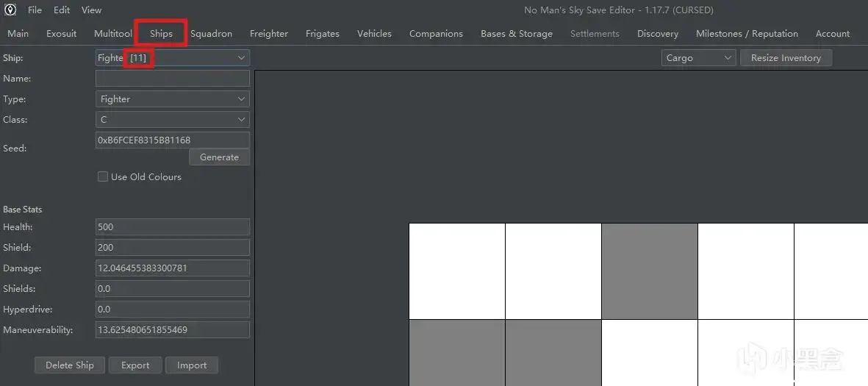Expand the ship Type dropdown
868x386 pixels.
point(173,99)
